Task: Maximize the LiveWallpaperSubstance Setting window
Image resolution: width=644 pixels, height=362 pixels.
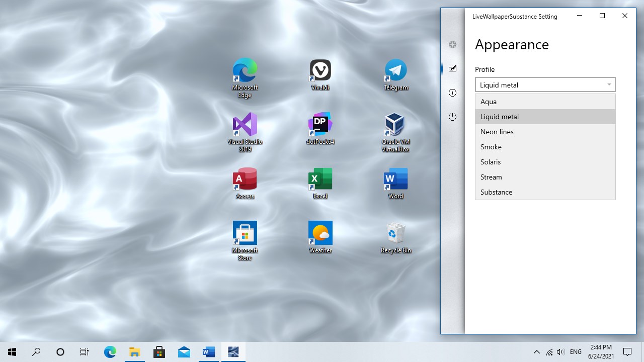Action: (x=602, y=16)
